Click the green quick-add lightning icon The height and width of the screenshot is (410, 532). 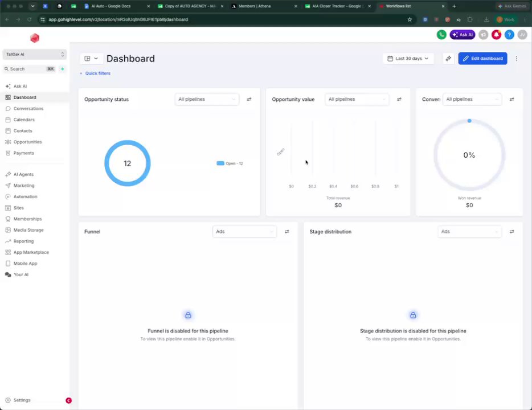(x=63, y=69)
